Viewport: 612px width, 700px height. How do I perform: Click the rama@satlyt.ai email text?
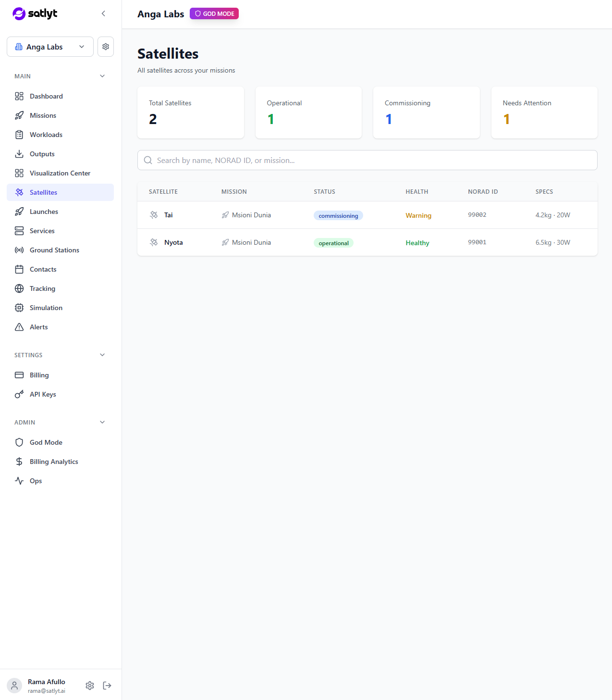[x=47, y=691]
